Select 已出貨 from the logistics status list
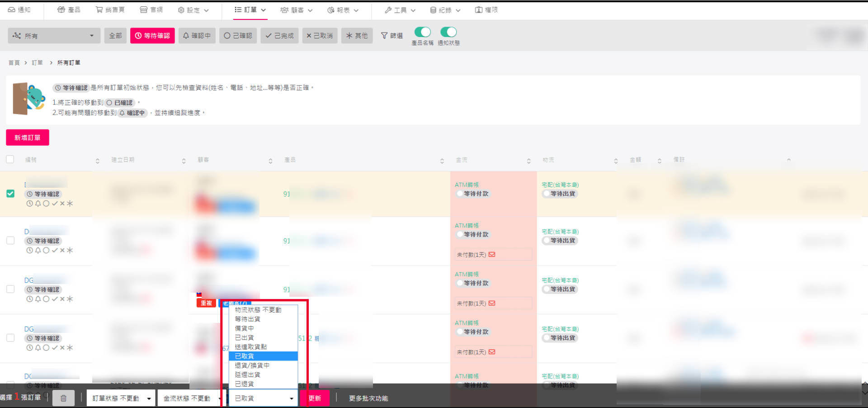The image size is (868, 408). pos(246,337)
